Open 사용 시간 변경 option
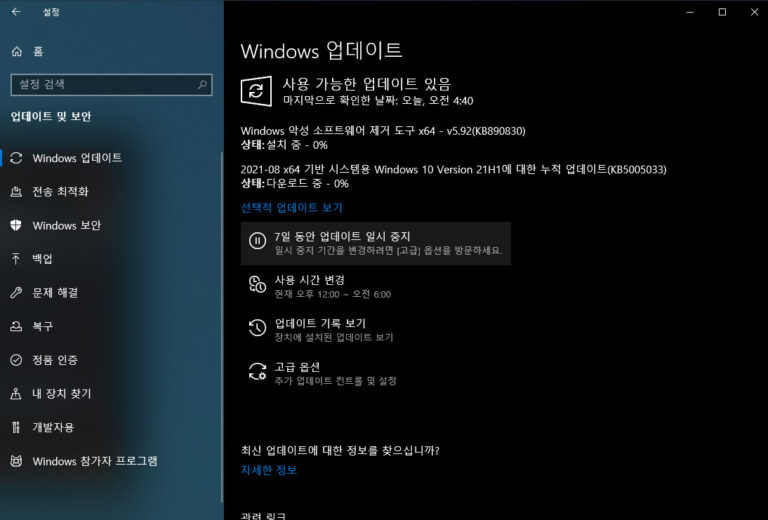Image resolution: width=768 pixels, height=520 pixels. pyautogui.click(x=310, y=280)
